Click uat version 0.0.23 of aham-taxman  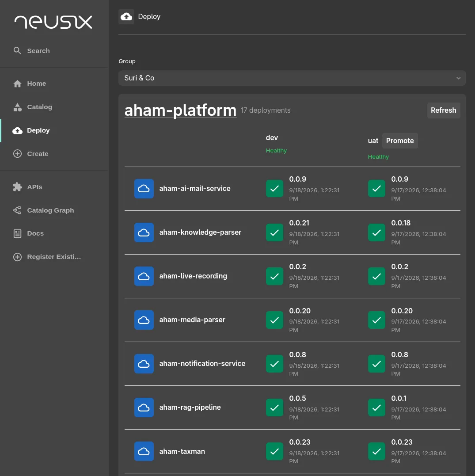coord(402,442)
